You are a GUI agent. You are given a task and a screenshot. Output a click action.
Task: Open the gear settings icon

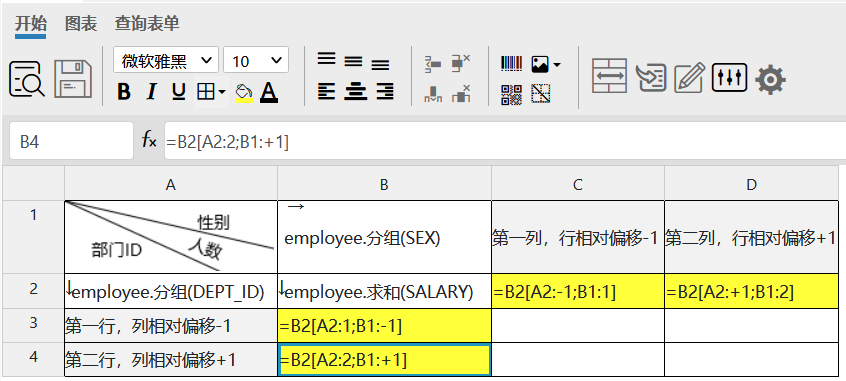pos(770,80)
